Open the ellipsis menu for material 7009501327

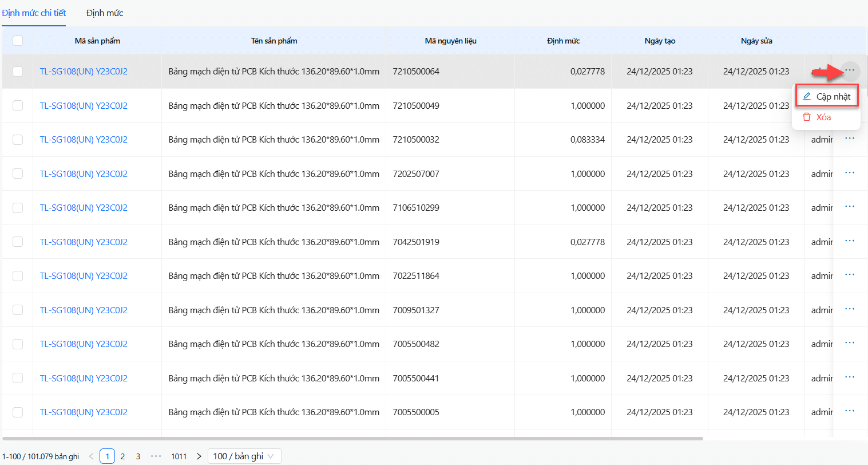point(849,310)
